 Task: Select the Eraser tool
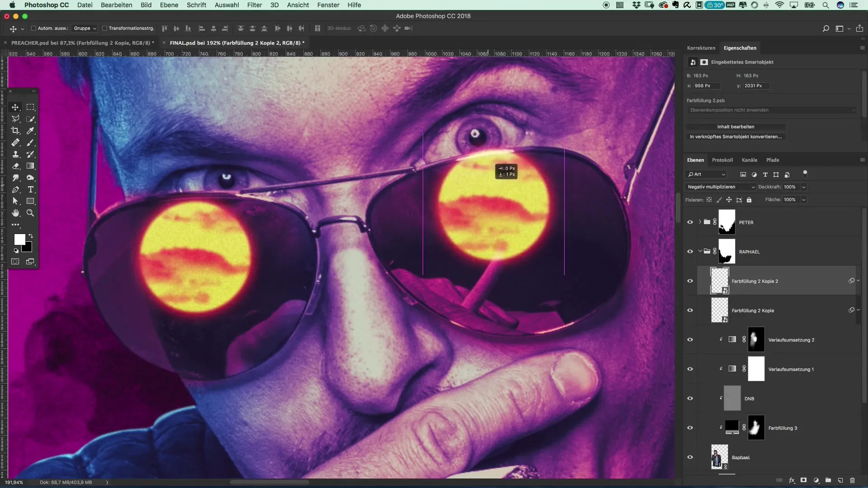(15, 166)
